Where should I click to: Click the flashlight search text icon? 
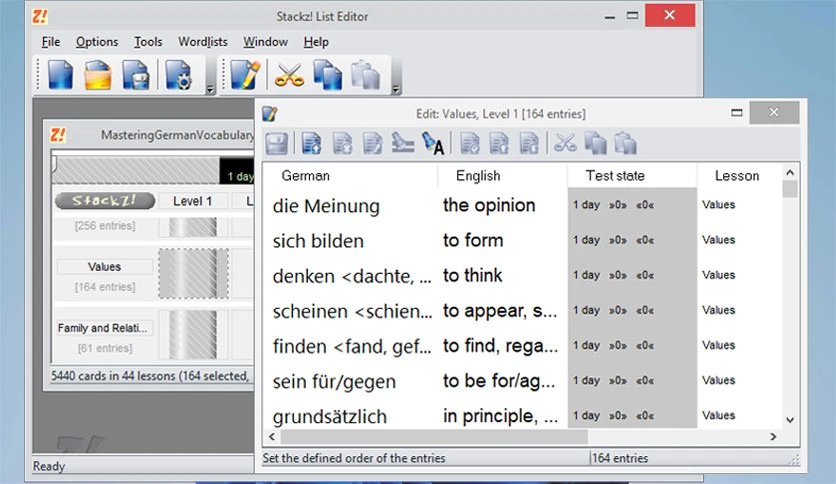pyautogui.click(x=432, y=143)
